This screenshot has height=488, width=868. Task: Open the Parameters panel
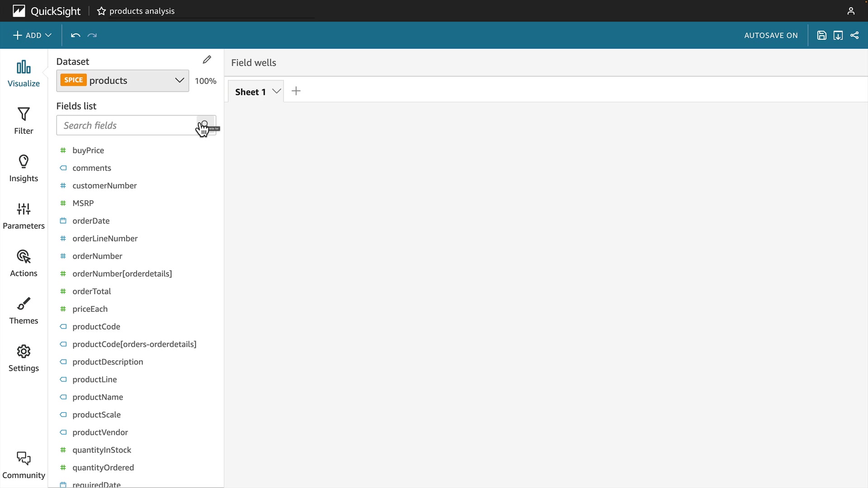(24, 216)
